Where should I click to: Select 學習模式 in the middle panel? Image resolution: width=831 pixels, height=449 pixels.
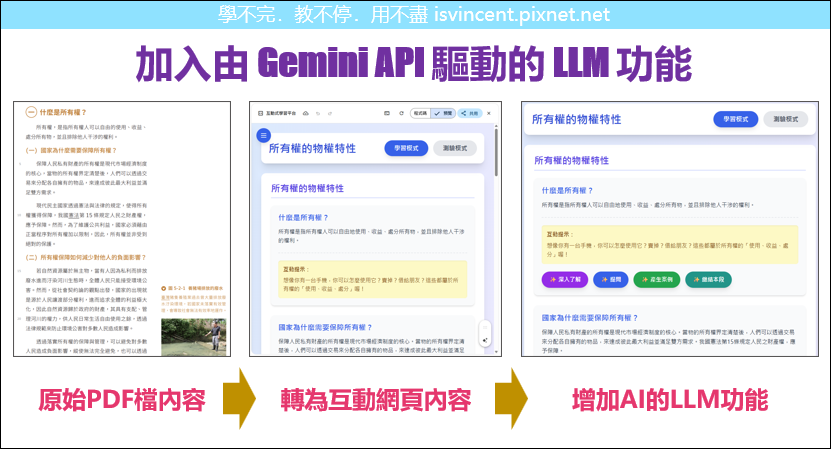(406, 148)
